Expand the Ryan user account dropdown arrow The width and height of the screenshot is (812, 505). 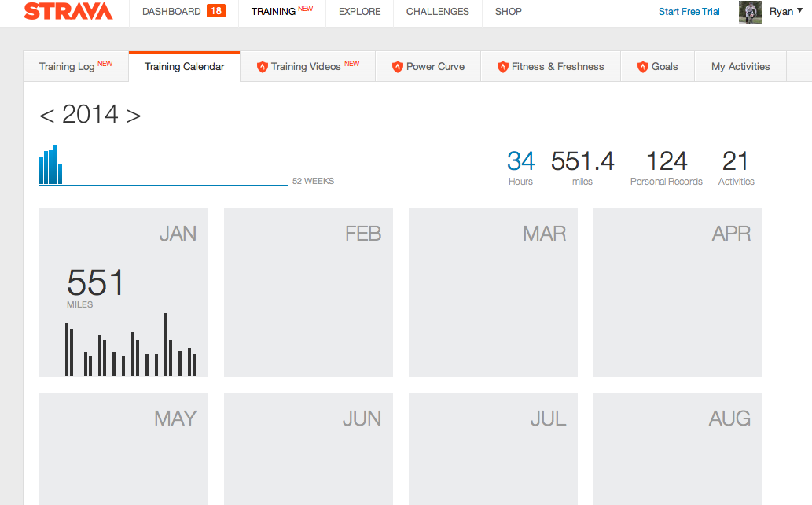click(799, 11)
